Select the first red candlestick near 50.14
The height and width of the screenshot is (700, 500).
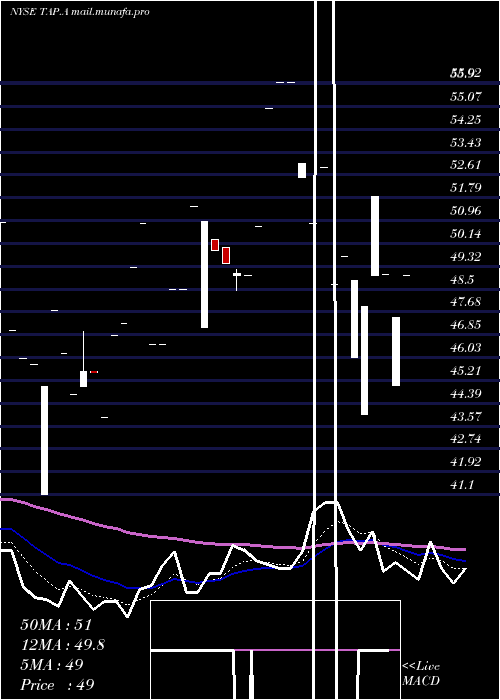coord(215,245)
